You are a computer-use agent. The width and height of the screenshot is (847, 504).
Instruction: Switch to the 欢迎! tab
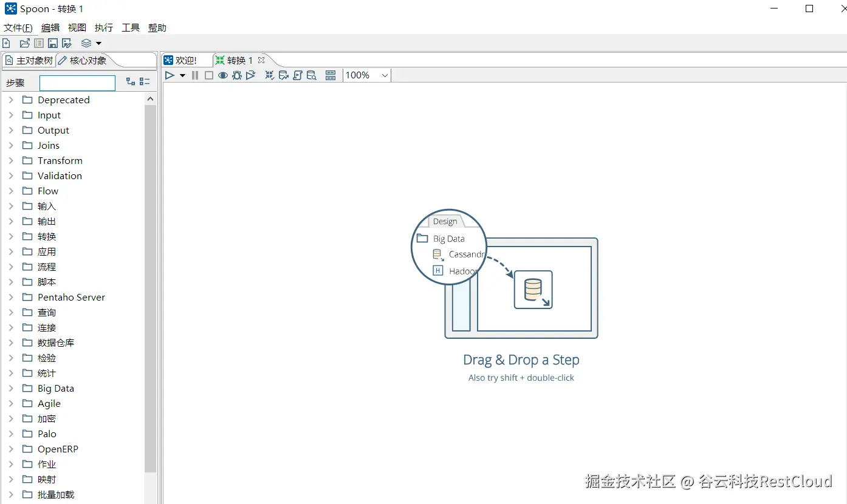(x=180, y=60)
